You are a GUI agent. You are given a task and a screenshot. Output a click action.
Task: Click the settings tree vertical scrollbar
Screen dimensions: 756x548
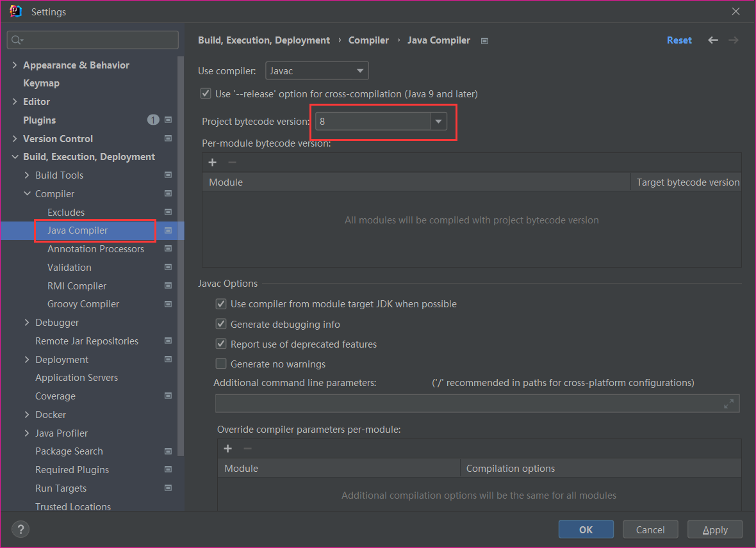click(180, 255)
